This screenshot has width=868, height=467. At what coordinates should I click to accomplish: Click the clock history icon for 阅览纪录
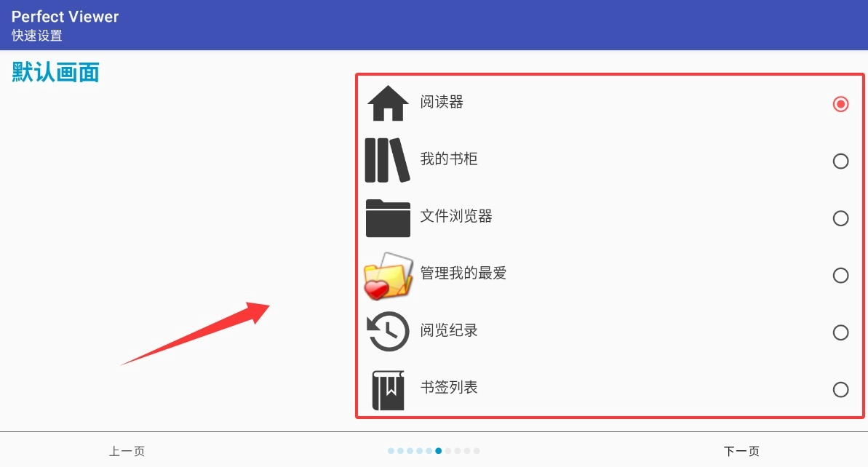[x=388, y=332]
